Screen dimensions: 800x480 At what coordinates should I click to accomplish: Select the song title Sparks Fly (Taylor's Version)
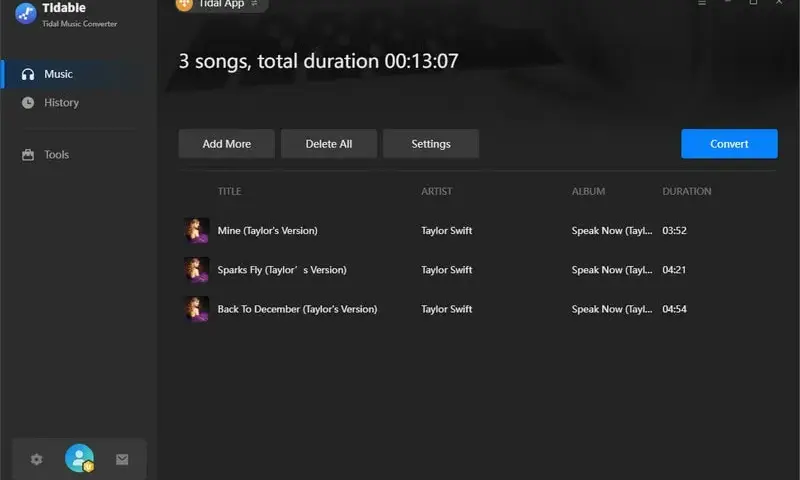pos(282,270)
